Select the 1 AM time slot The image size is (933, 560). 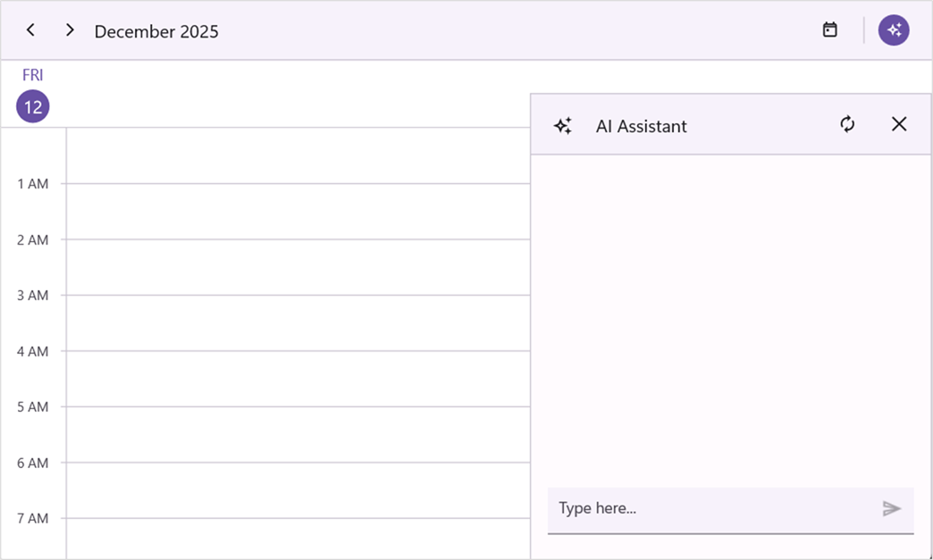(298, 212)
